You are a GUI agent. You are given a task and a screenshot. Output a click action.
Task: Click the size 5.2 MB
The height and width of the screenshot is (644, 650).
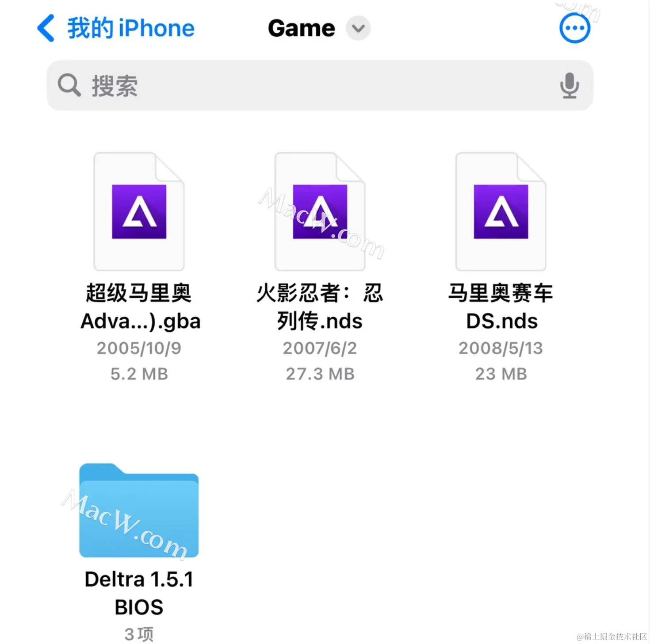click(139, 374)
